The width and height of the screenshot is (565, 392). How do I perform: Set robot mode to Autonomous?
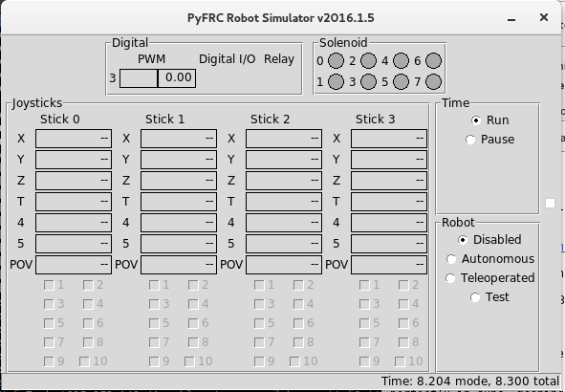tap(451, 259)
